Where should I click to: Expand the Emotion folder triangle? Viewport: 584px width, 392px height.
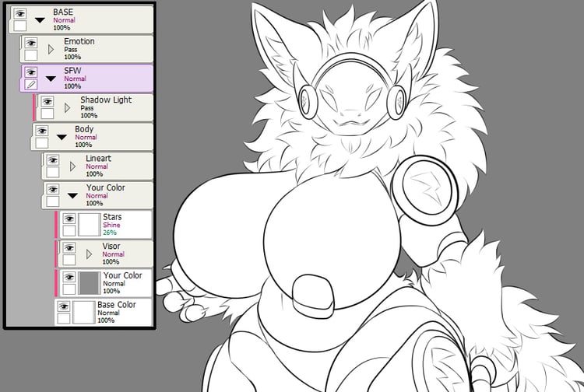pyautogui.click(x=51, y=49)
